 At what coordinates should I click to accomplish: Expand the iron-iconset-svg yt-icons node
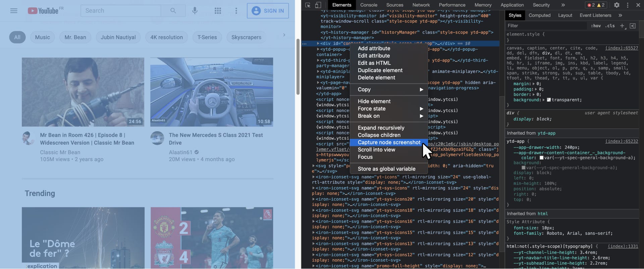[x=314, y=177]
